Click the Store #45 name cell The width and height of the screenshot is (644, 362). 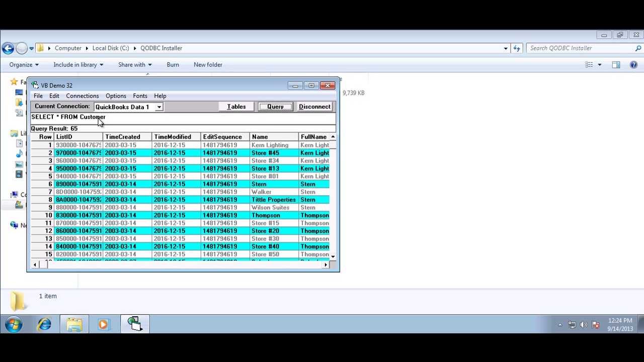274,153
